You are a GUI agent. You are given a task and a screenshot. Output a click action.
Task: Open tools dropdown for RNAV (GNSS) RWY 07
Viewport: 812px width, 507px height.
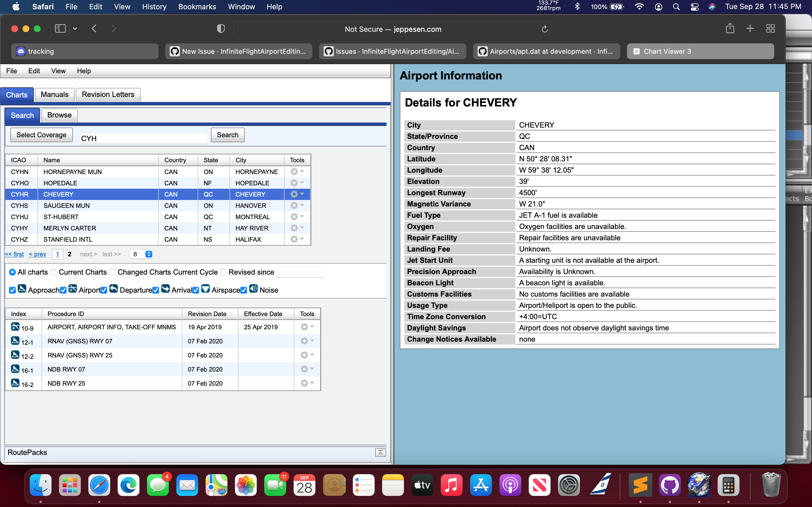[x=312, y=341]
